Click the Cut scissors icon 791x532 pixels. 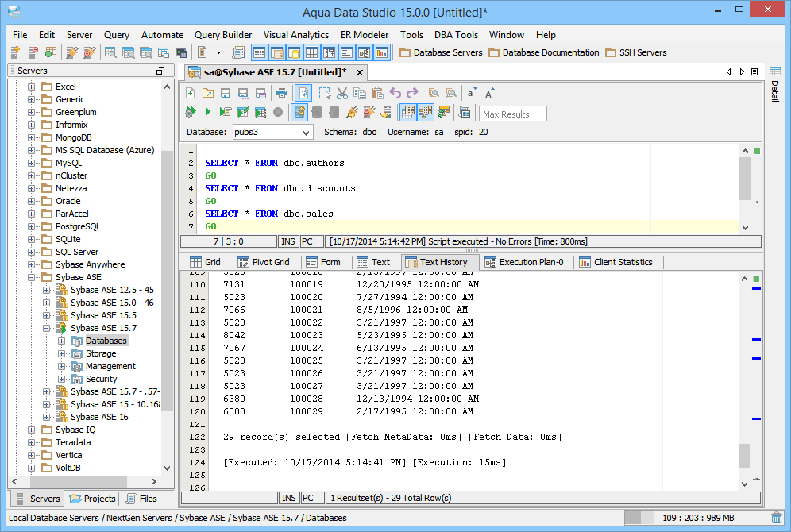(342, 93)
